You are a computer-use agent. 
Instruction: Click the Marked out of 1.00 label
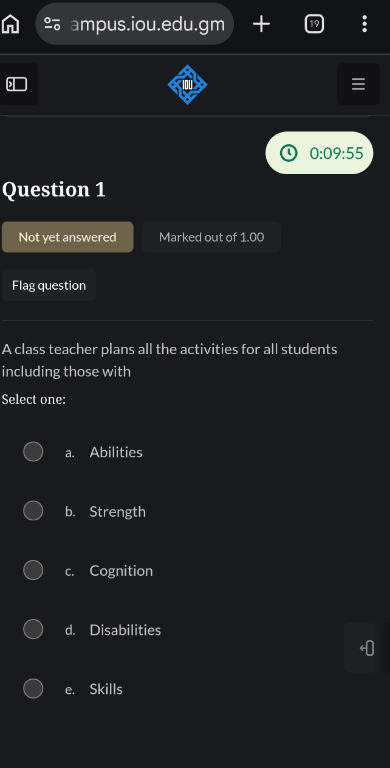tap(212, 237)
